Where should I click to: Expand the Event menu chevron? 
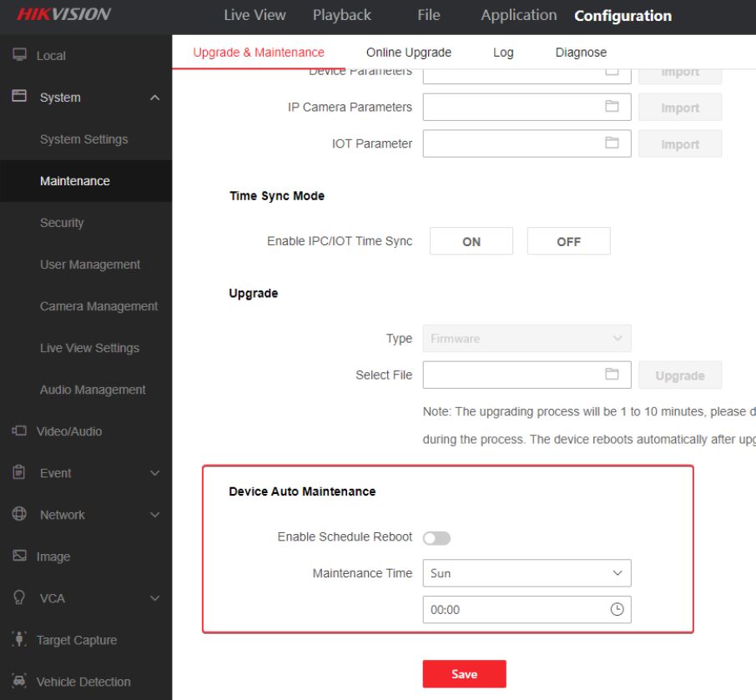point(154,473)
